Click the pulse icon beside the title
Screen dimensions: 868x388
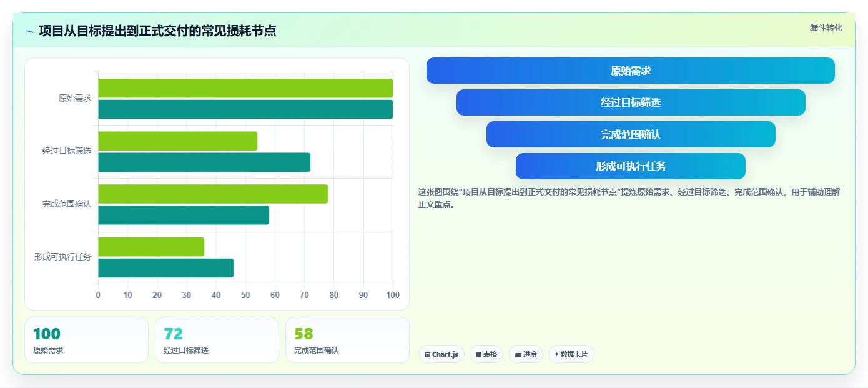coord(30,31)
